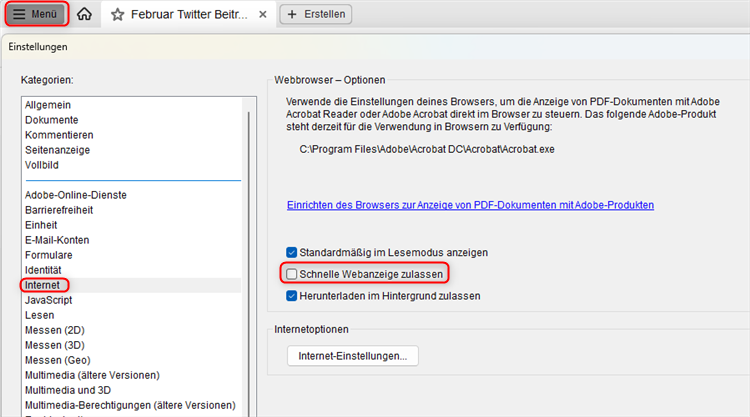Select the Identität category
Screen dimensions: 750x417
click(43, 270)
